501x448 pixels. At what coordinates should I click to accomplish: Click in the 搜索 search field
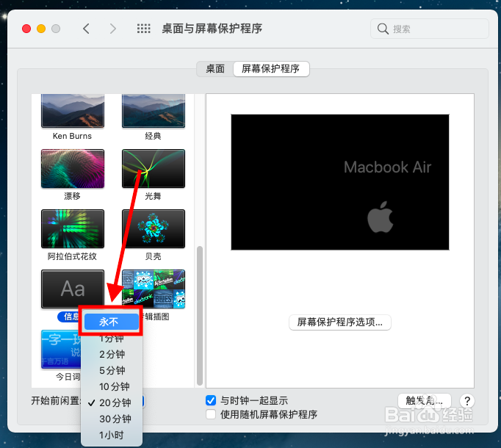430,29
